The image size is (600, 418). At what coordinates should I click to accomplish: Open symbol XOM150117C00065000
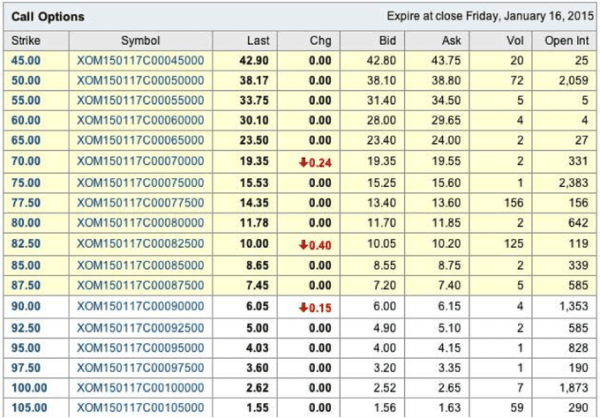[140, 137]
